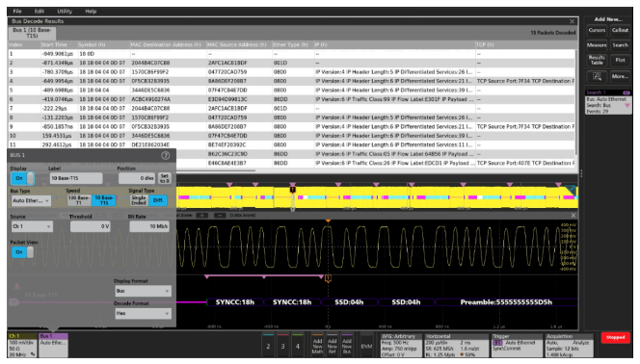Expand the Source Ch 1 dropdown
The height and width of the screenshot is (364, 640).
tap(32, 226)
